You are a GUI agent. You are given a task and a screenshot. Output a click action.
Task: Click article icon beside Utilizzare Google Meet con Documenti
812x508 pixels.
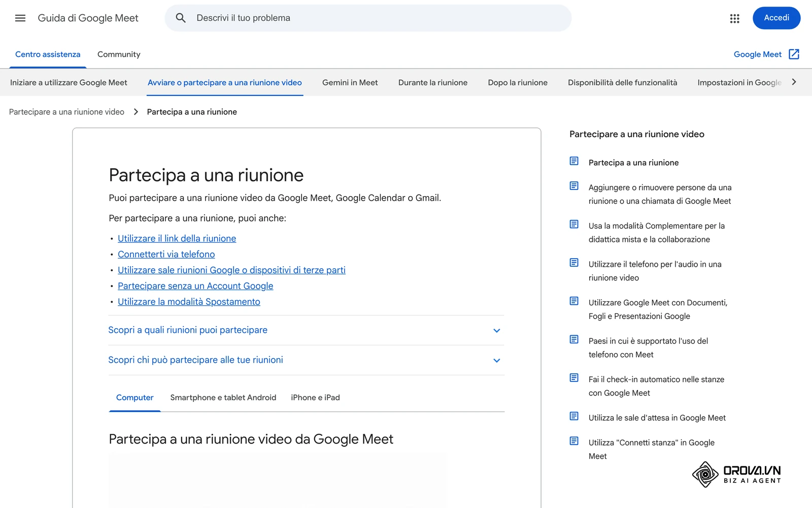tap(574, 301)
